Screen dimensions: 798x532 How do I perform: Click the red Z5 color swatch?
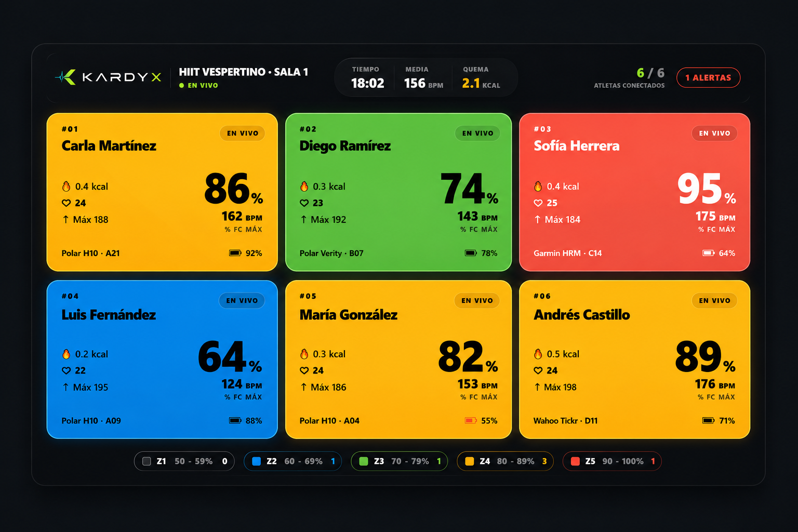coord(575,461)
